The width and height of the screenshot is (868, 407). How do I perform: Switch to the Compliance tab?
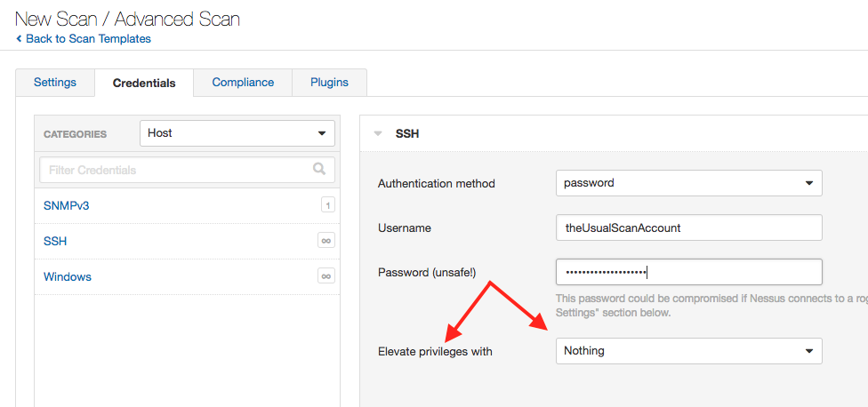(x=243, y=83)
